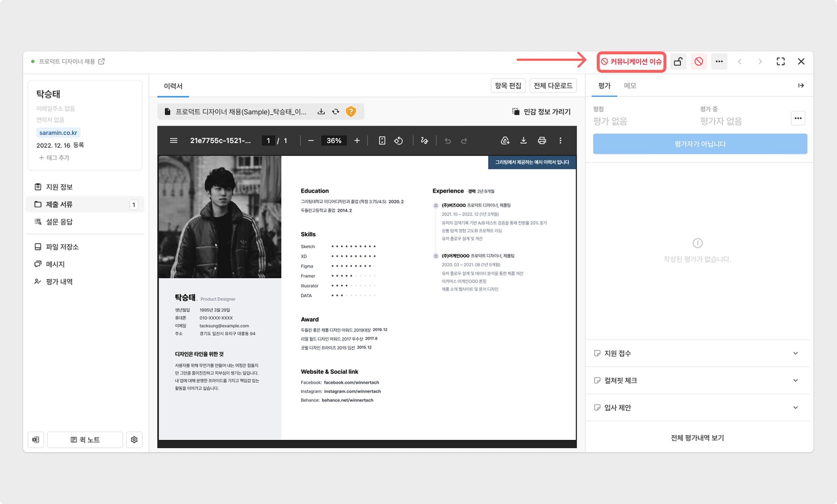Toggle the unlock padlock icon

[x=678, y=62]
